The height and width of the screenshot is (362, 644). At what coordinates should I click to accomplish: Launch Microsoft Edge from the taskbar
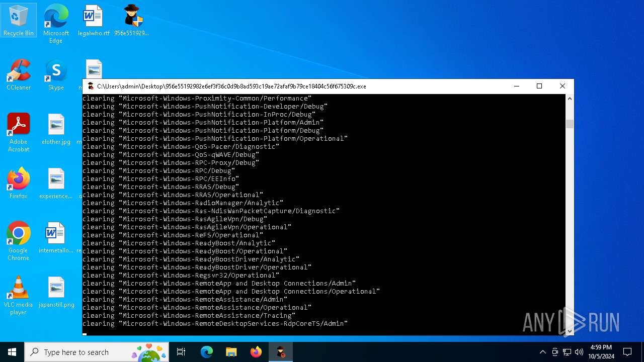pyautogui.click(x=207, y=352)
